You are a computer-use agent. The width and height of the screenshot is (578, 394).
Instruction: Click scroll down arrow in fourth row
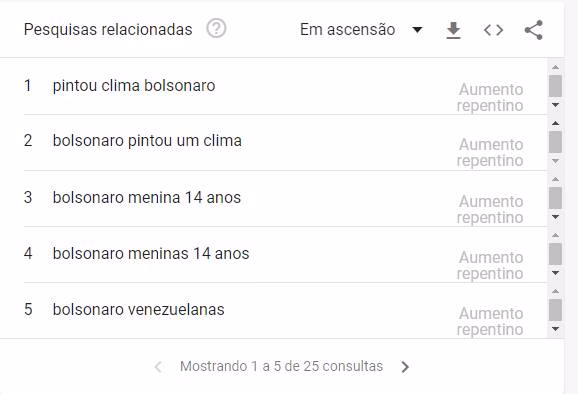tap(556, 273)
